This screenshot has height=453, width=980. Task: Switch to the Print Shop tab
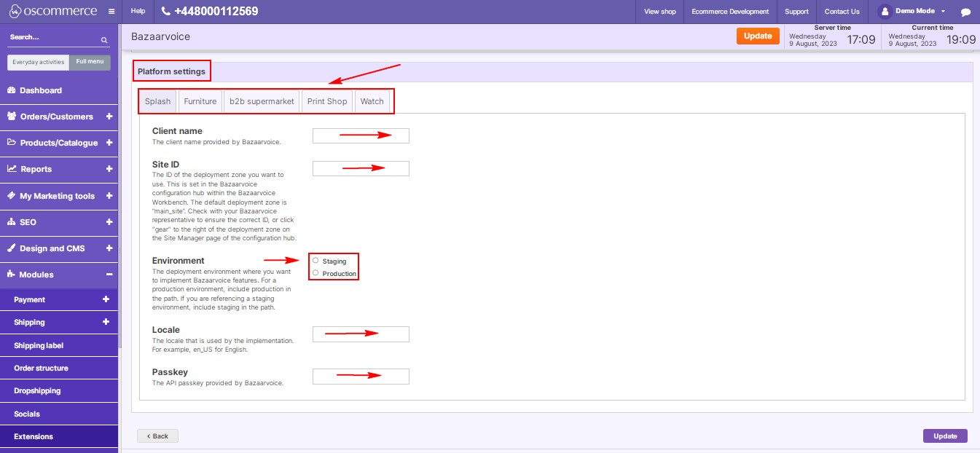[x=327, y=101]
